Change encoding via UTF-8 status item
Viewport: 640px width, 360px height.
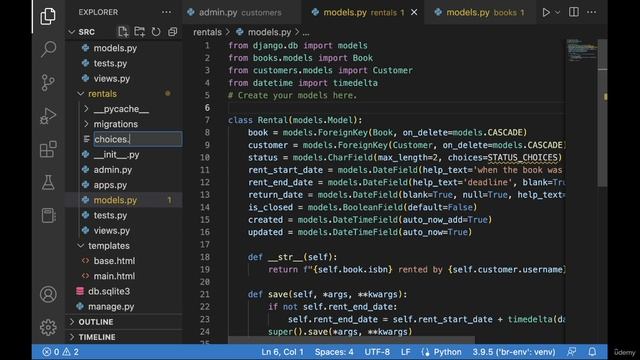pos(377,352)
